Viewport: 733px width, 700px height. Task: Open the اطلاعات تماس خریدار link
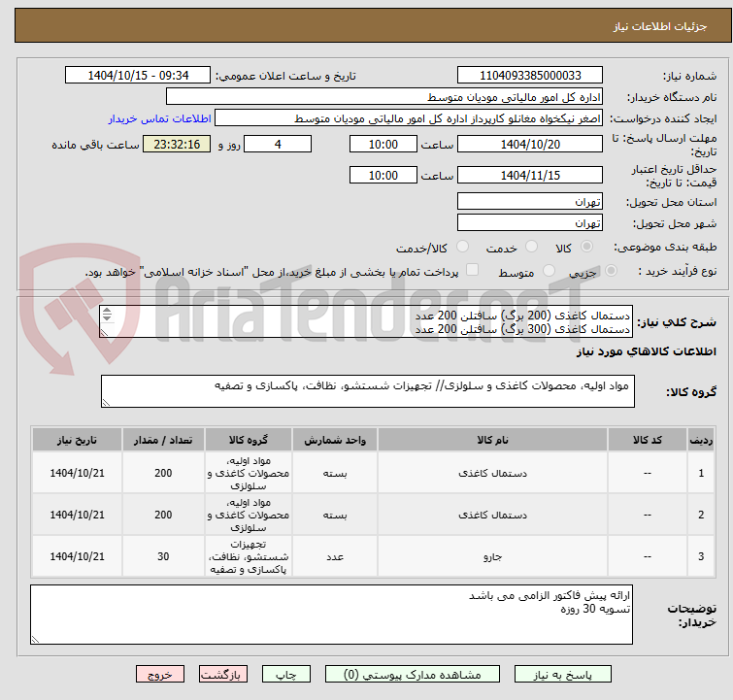(160, 118)
